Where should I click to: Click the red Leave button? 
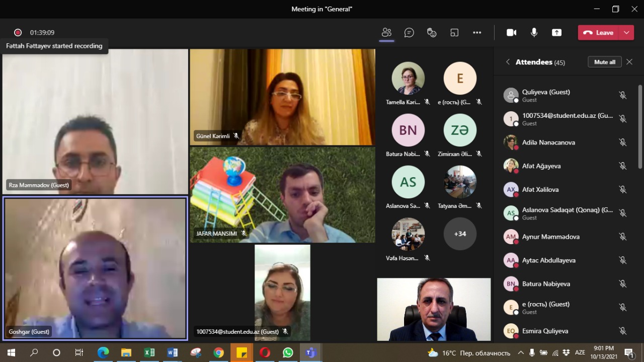(x=598, y=33)
